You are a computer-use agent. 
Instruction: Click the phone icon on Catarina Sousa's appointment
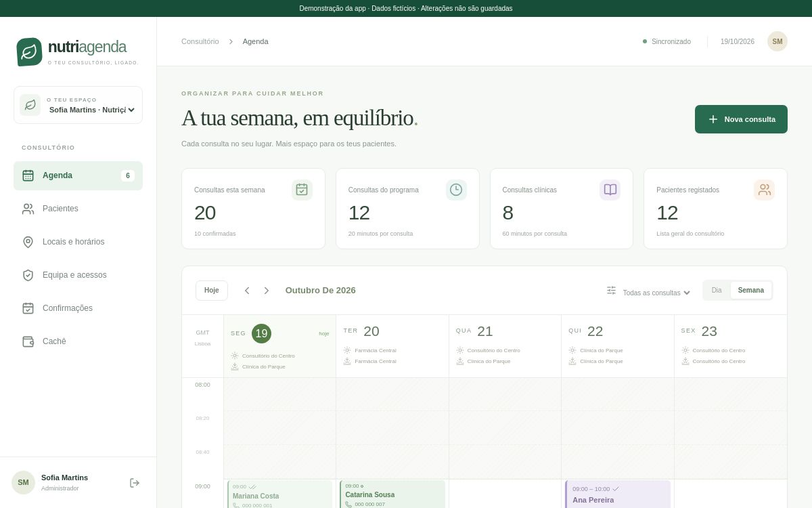pyautogui.click(x=348, y=504)
